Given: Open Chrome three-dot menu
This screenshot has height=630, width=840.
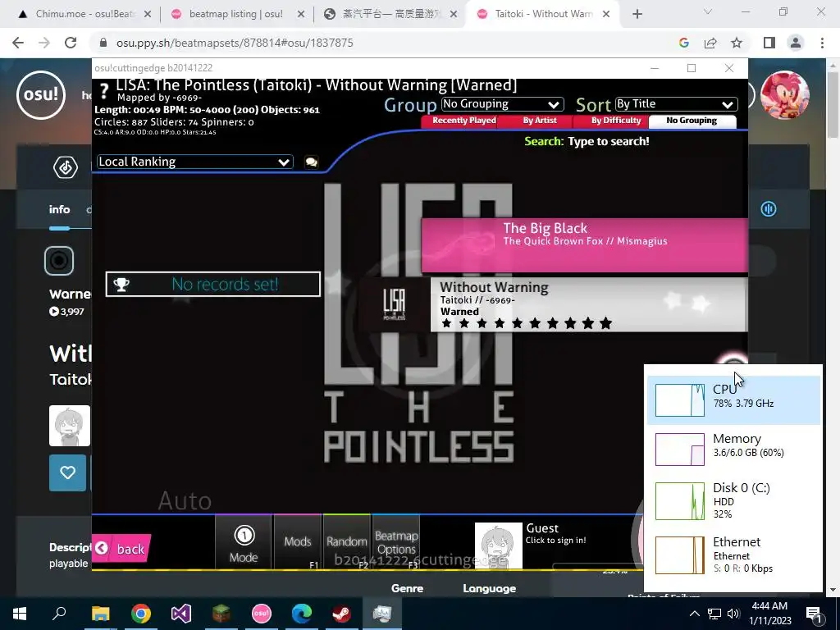Looking at the screenshot, I should point(822,43).
